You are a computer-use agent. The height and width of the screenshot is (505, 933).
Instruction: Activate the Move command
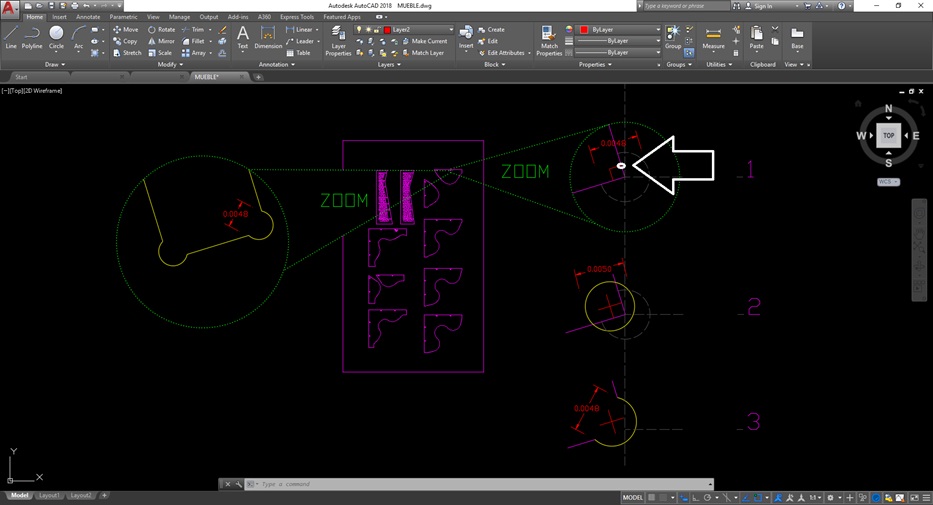pyautogui.click(x=125, y=29)
